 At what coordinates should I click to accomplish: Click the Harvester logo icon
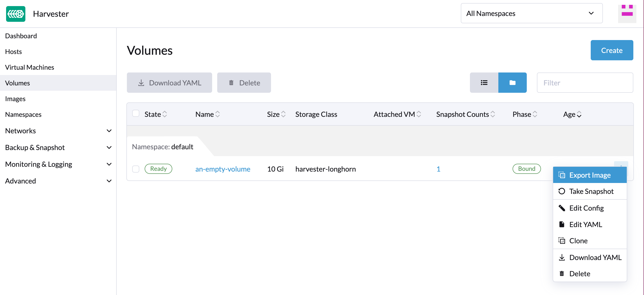15,14
